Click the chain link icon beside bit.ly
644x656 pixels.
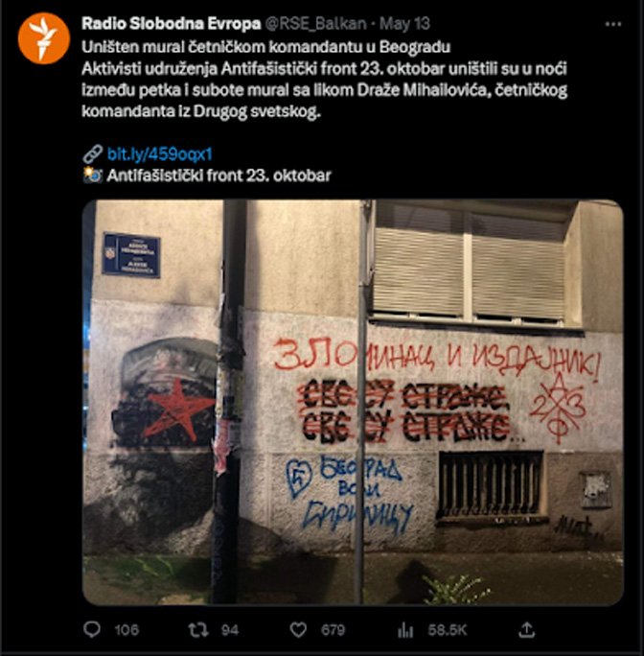(x=92, y=154)
